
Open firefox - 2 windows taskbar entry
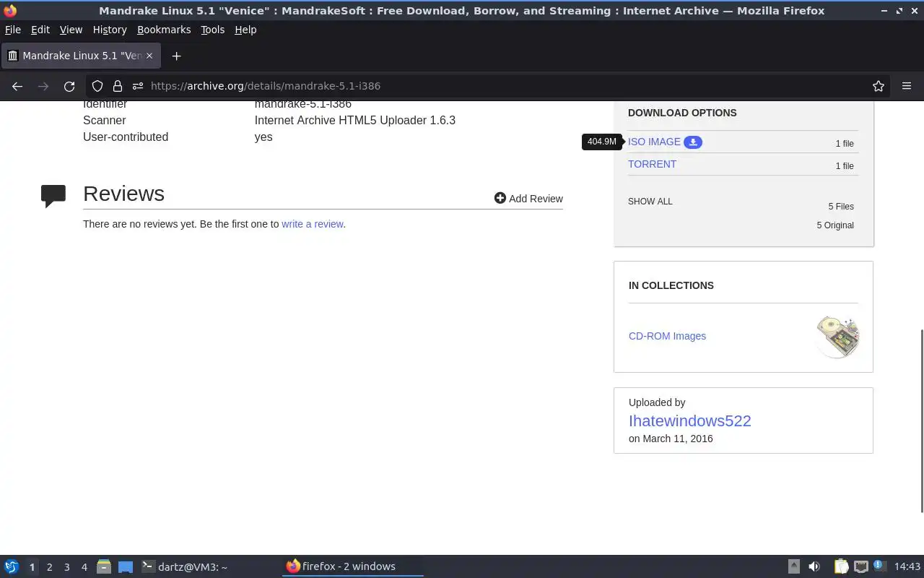tap(352, 566)
